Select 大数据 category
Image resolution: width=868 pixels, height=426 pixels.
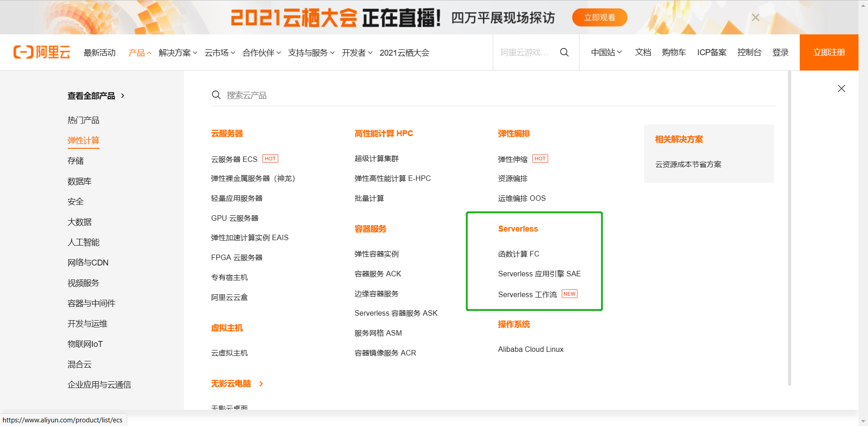click(x=80, y=222)
